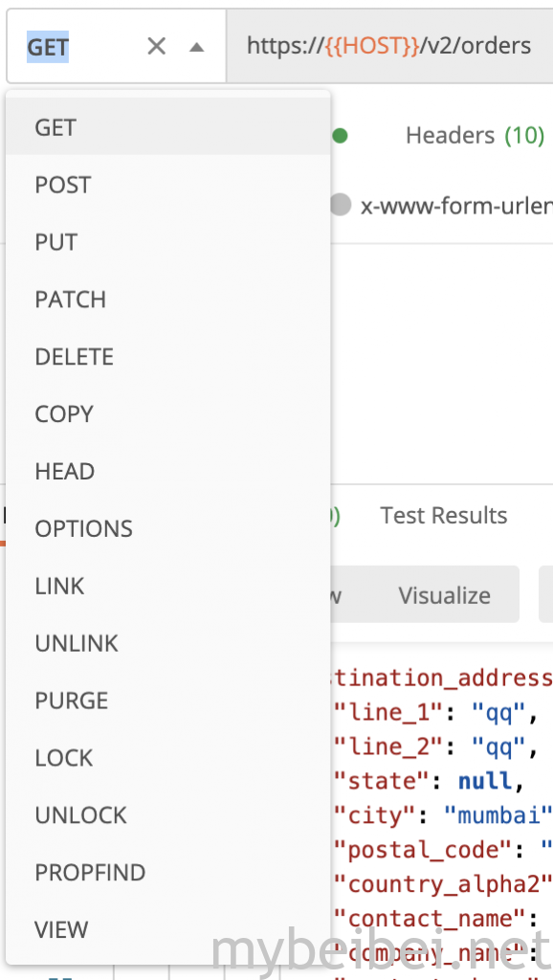
Task: Click the request URL input field
Action: coord(389,46)
